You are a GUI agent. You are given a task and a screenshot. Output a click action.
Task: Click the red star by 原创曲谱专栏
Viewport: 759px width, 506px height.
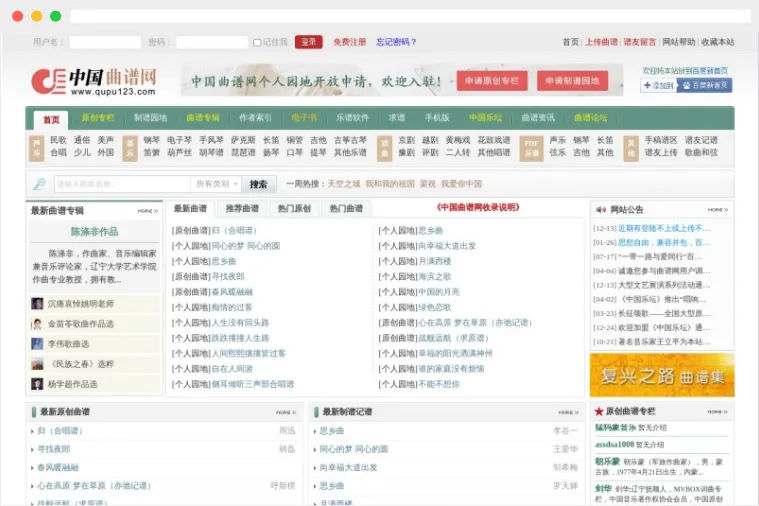pos(598,411)
